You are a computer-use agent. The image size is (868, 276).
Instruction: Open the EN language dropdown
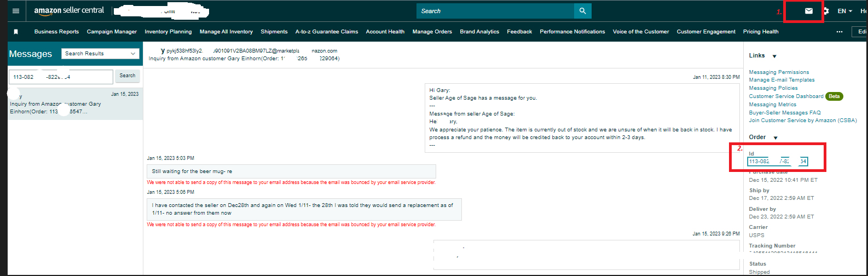pyautogui.click(x=845, y=11)
